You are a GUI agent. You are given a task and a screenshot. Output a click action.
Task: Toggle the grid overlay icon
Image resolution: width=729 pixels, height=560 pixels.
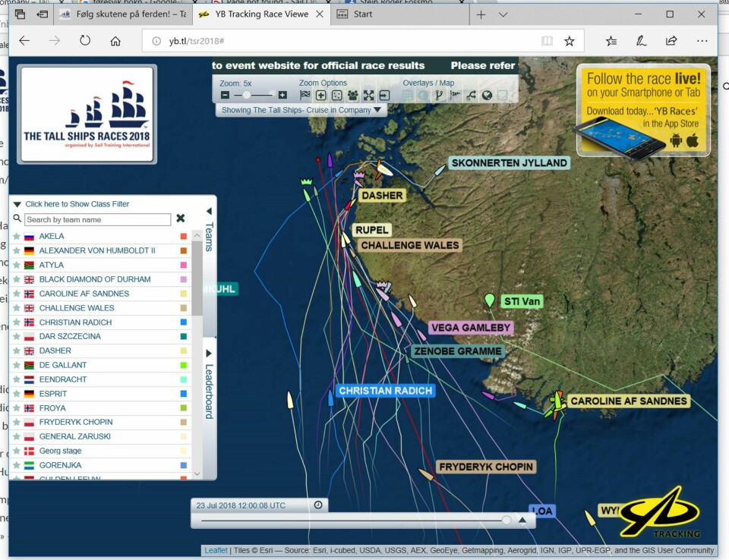tap(407, 96)
